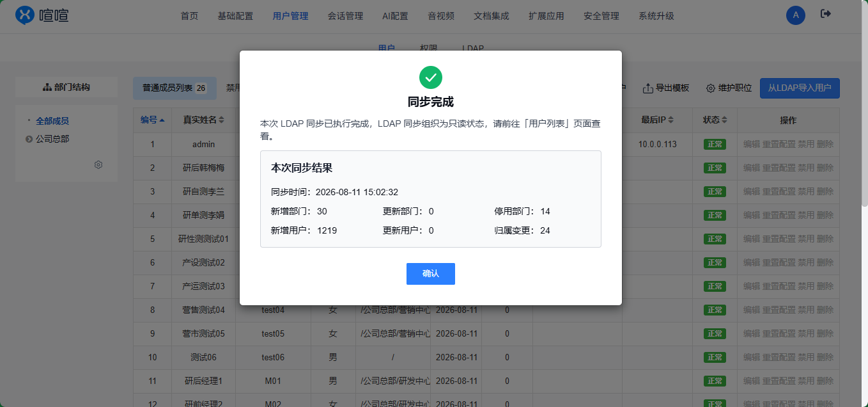
Task: Click the sort arrows beside 最后IP
Action: [x=670, y=120]
